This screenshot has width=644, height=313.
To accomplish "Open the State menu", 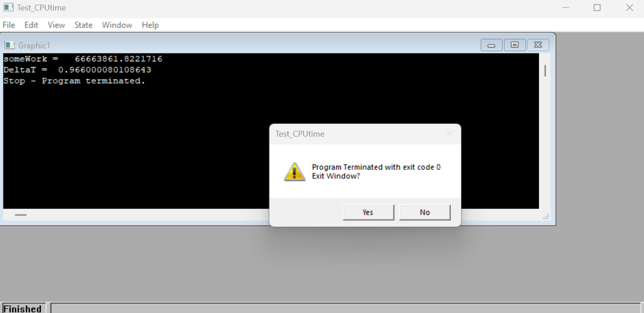I will 84,25.
